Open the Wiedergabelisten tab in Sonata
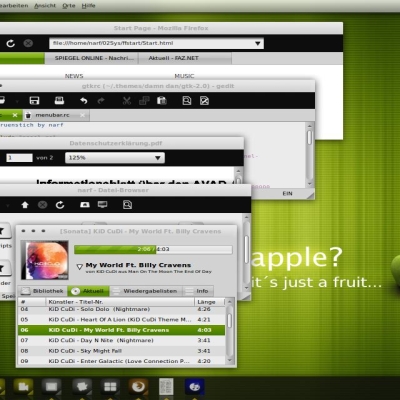This screenshot has width=400, height=400. point(145,291)
